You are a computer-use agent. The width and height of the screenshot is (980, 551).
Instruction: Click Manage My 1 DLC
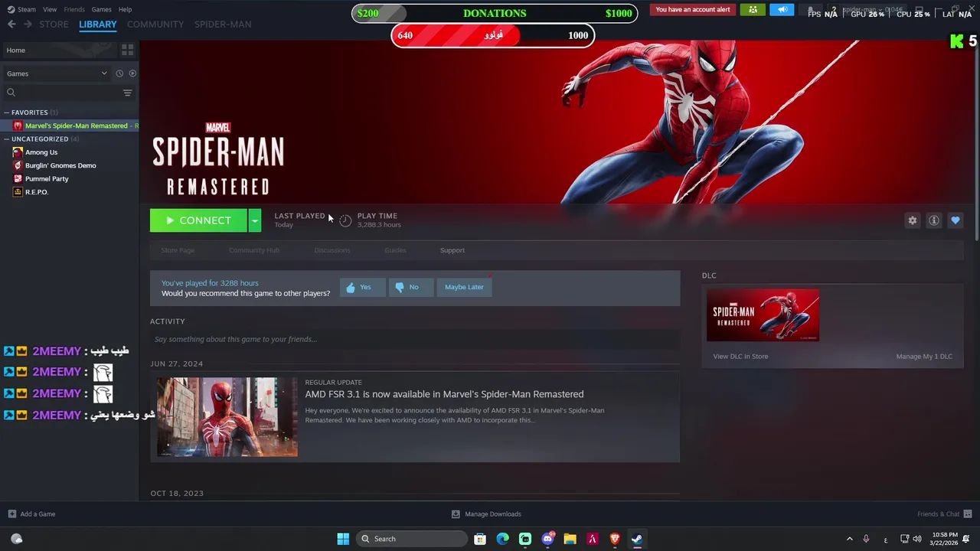924,356
